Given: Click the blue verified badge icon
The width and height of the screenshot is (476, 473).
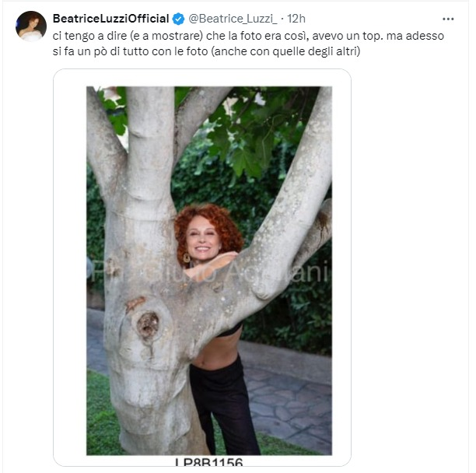Looking at the screenshot, I should point(178,19).
